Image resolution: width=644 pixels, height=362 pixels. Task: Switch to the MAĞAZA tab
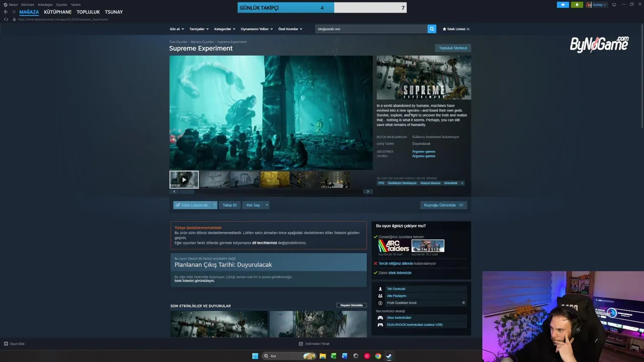tap(29, 12)
